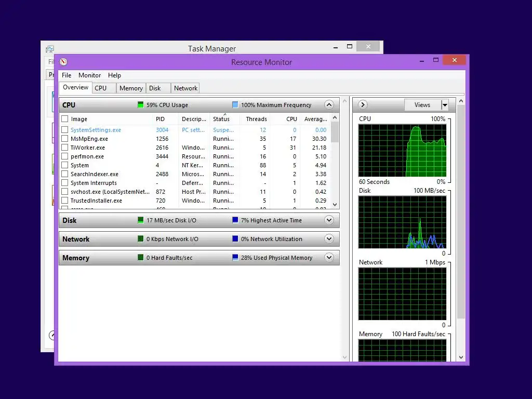Image resolution: width=532 pixels, height=399 pixels.
Task: Click blue Highest Active Time indicator
Action: click(235, 220)
